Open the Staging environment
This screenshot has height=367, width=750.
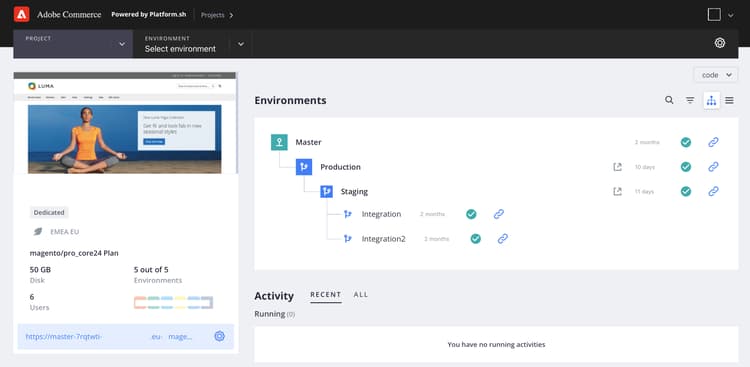pyautogui.click(x=354, y=191)
